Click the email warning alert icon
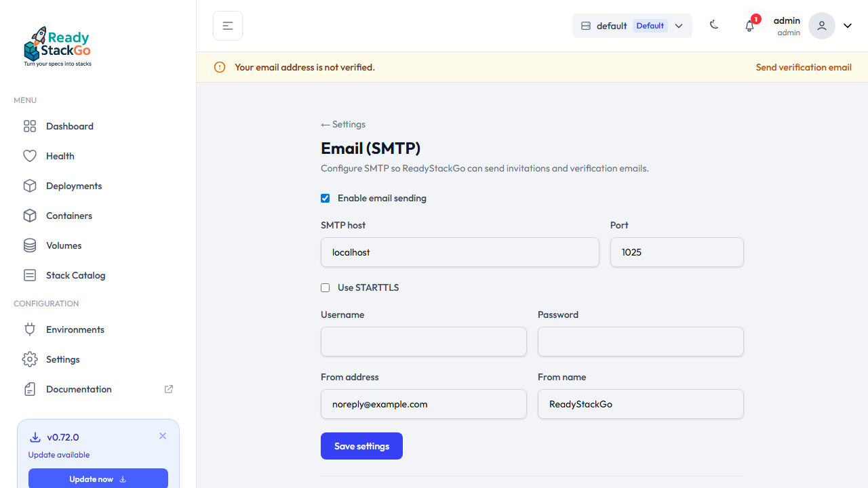Viewport: 868px width, 488px height. (220, 67)
